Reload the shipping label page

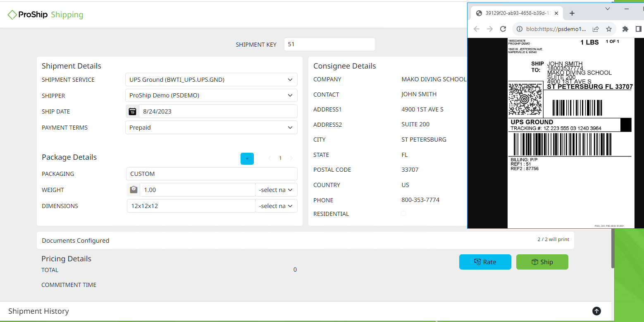tap(503, 29)
